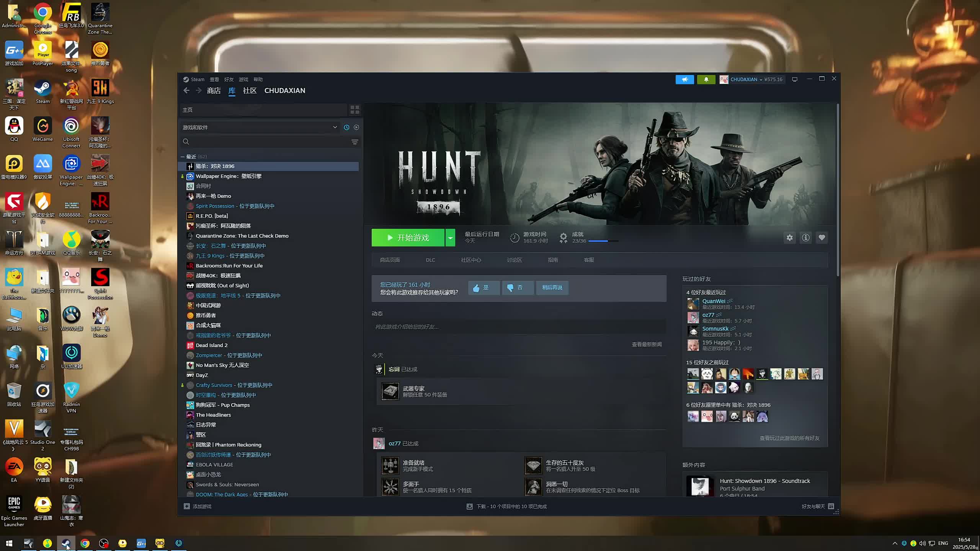This screenshot has width=980, height=551.
Task: Open the green notifications bell
Action: 706,79
